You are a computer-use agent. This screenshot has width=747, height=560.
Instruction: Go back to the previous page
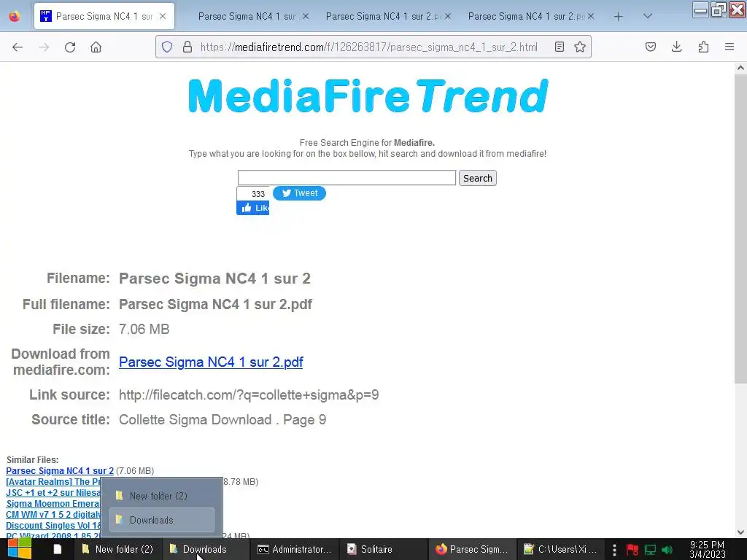pos(18,47)
